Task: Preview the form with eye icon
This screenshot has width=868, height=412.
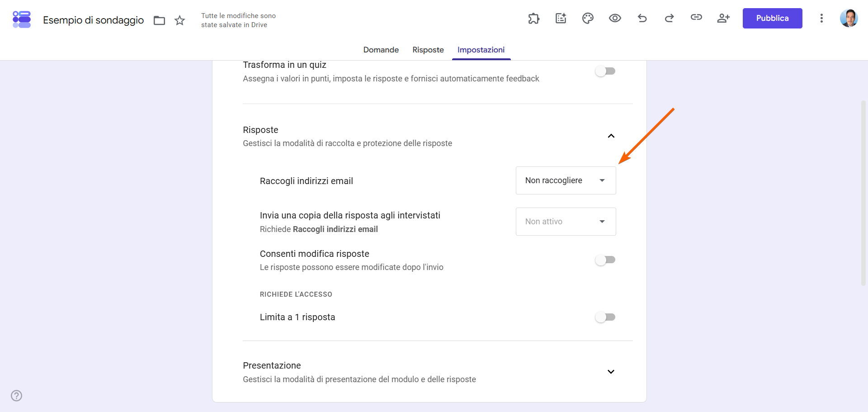Action: 615,18
